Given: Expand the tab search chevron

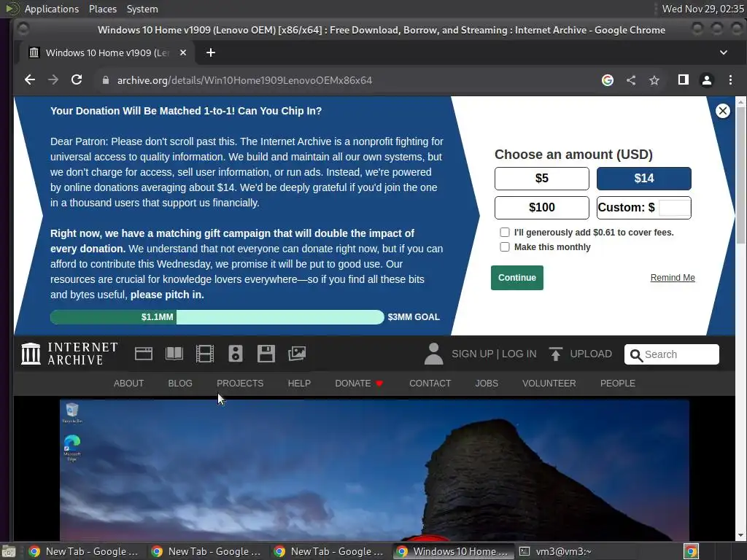Looking at the screenshot, I should (723, 52).
